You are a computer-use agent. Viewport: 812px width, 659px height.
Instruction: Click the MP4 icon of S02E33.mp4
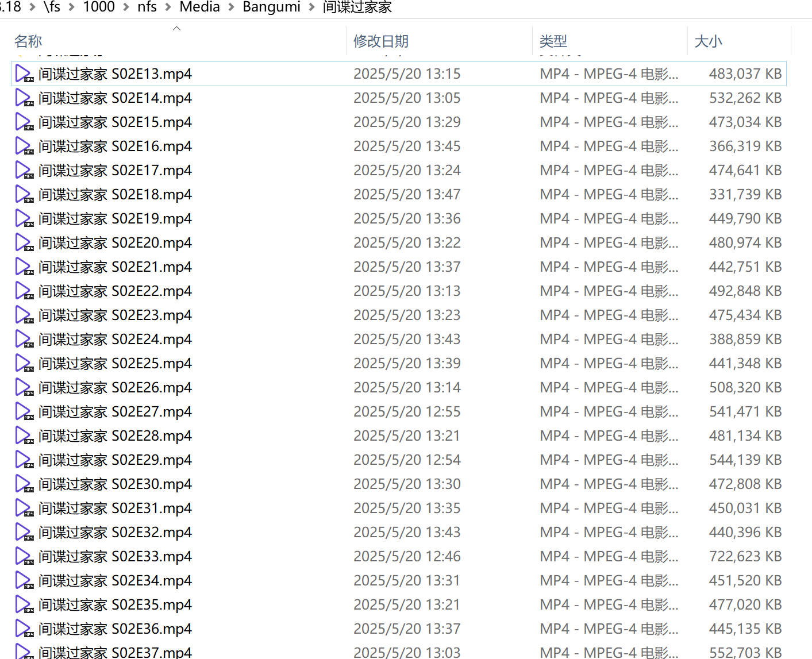pos(24,556)
